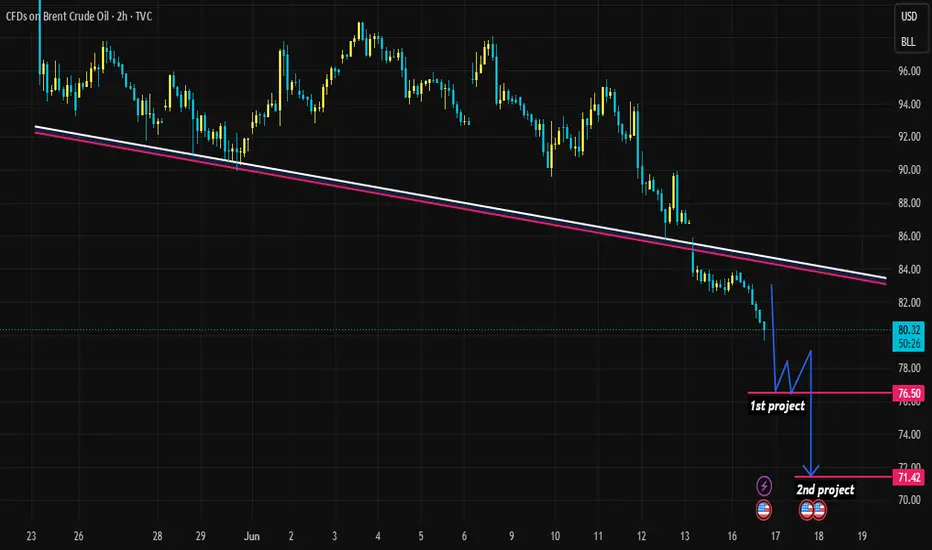This screenshot has width=932, height=550.
Task: Click the 86.00 price axis label
Action: [x=909, y=237]
